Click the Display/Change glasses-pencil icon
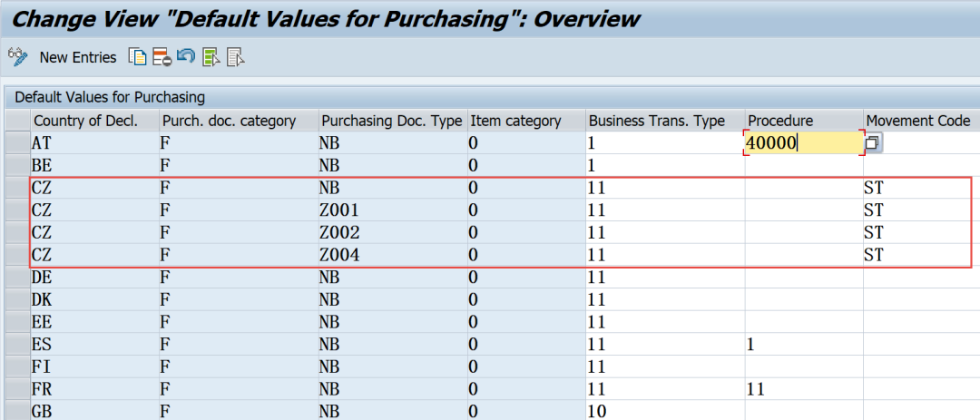The width and height of the screenshot is (980, 420). pyautogui.click(x=17, y=57)
